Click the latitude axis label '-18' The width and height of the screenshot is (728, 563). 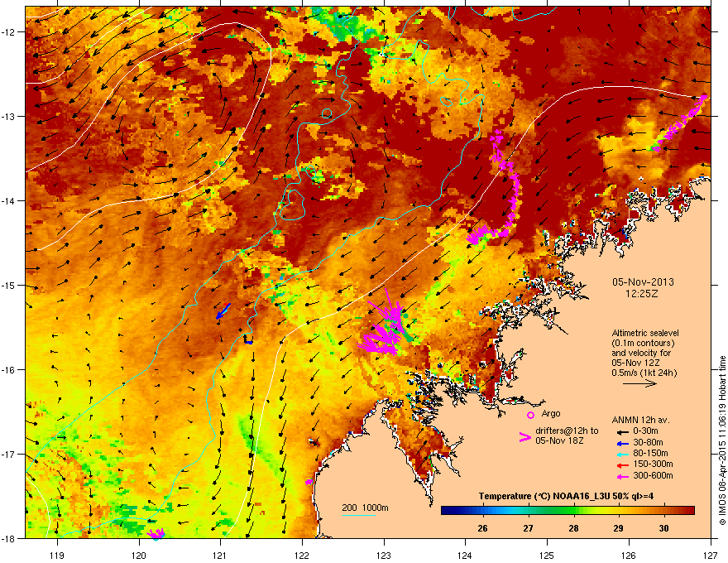pyautogui.click(x=8, y=538)
